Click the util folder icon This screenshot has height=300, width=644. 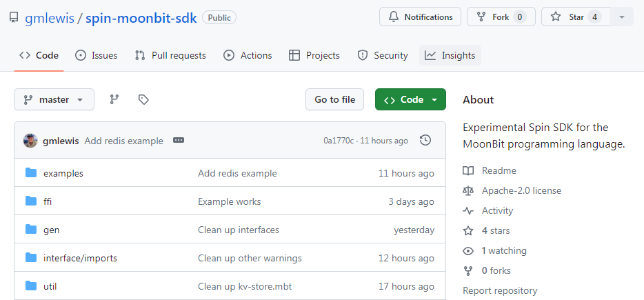coord(31,286)
